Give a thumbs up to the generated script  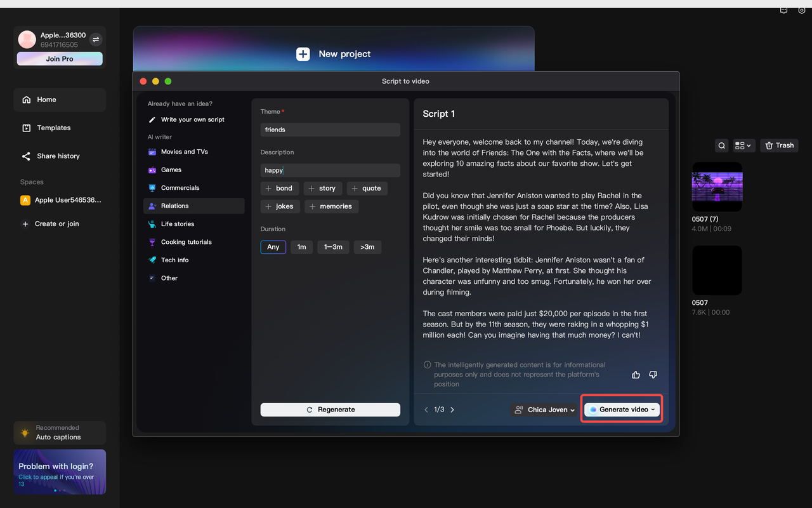(636, 375)
